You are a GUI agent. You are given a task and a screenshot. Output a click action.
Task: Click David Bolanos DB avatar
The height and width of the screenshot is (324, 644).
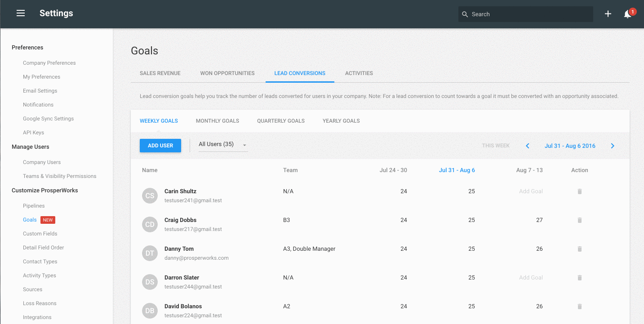(x=150, y=311)
